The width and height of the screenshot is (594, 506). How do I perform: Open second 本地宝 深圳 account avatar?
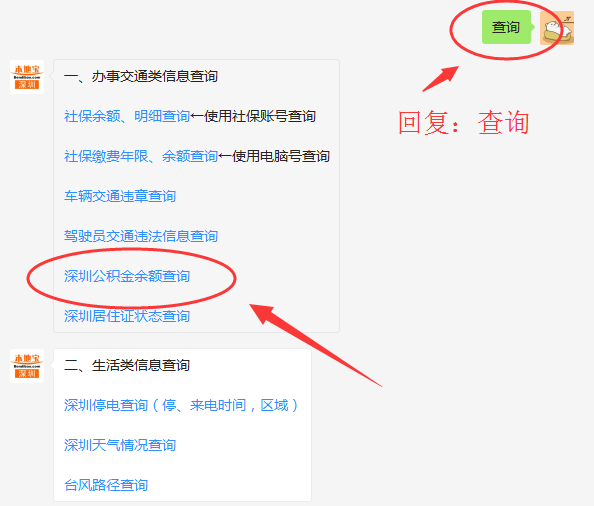27,366
